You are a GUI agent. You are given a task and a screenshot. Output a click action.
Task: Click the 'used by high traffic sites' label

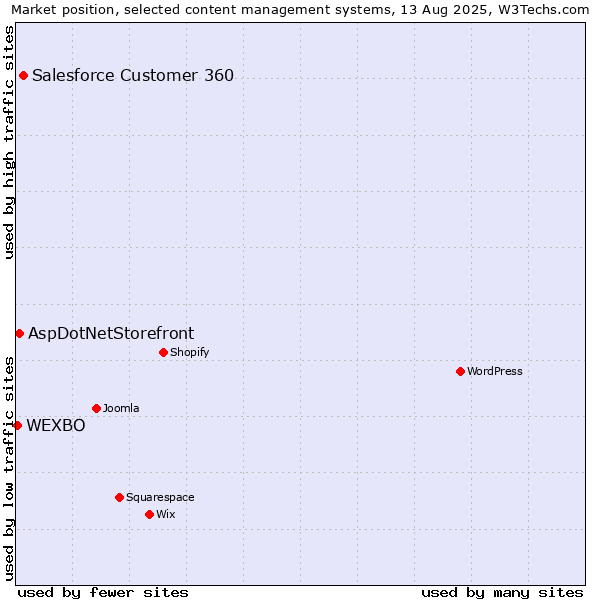click(9, 142)
